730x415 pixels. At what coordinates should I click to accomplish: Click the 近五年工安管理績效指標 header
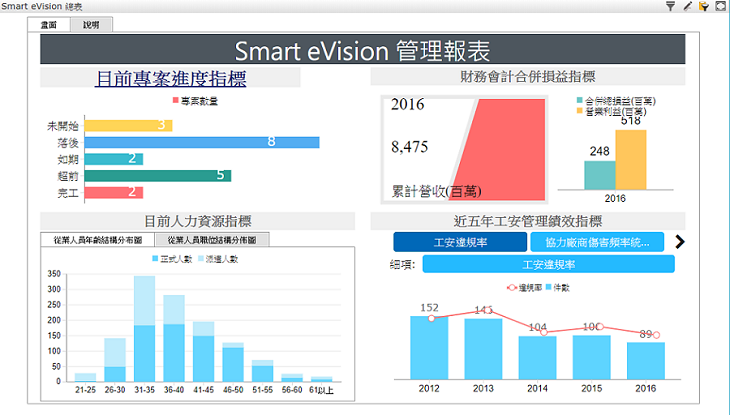[527, 221]
